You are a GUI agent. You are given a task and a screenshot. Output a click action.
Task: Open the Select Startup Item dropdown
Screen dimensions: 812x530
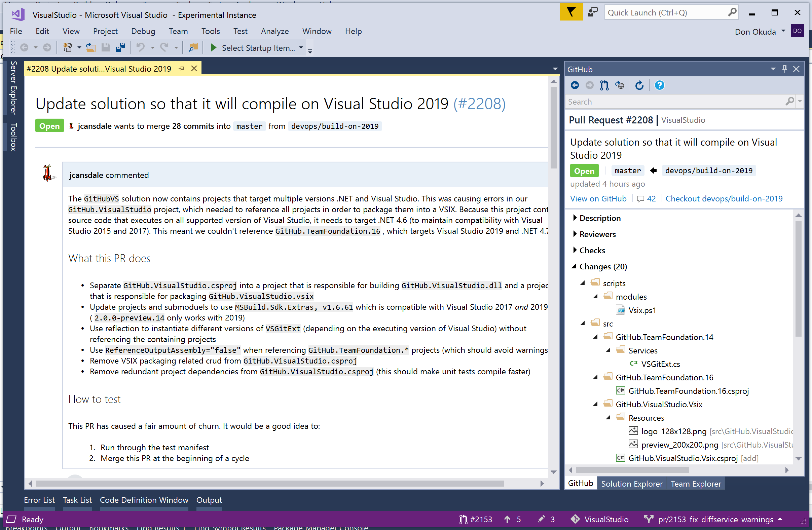(x=301, y=48)
